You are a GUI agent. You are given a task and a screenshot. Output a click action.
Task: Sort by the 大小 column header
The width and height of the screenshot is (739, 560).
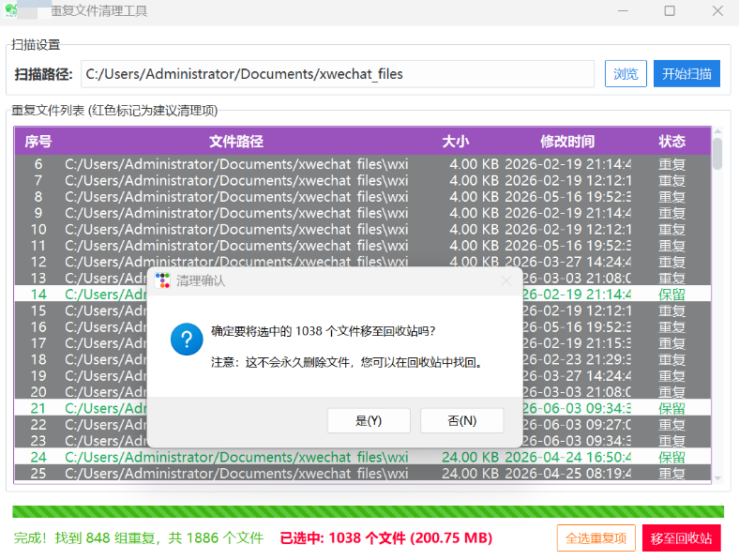tap(455, 142)
